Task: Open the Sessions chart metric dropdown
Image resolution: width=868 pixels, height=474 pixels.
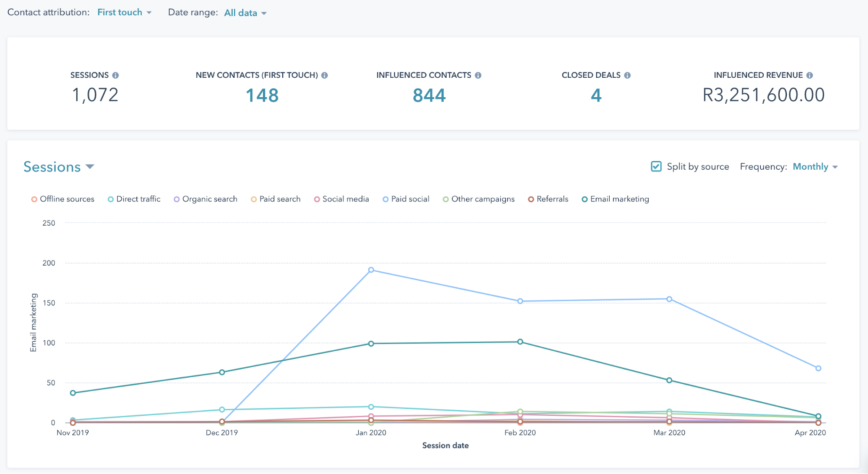Action: [x=59, y=167]
